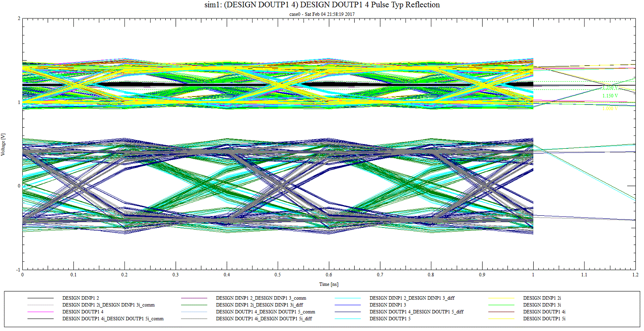Screen dimensions: 644x331
Task: Click magenta line swatch for DESIGN DOUTP1 4
Action: click(x=41, y=312)
